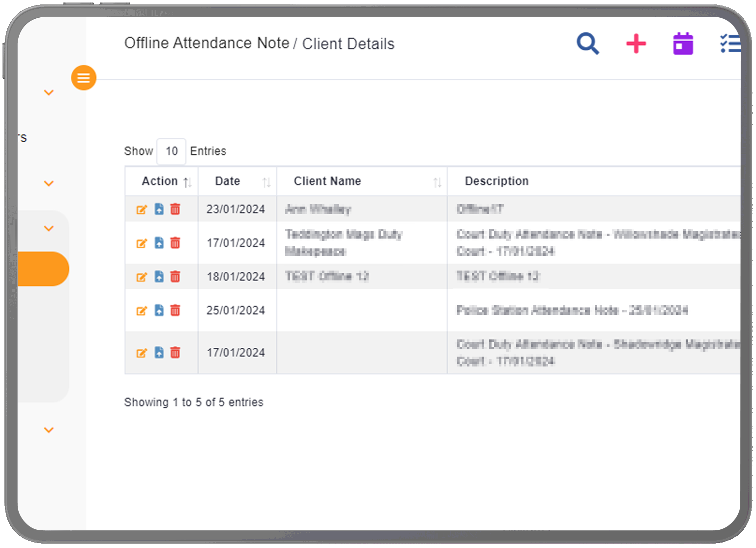The image size is (756, 548).
Task: Delete the 25/01/2024 attendance note
Action: pos(175,310)
